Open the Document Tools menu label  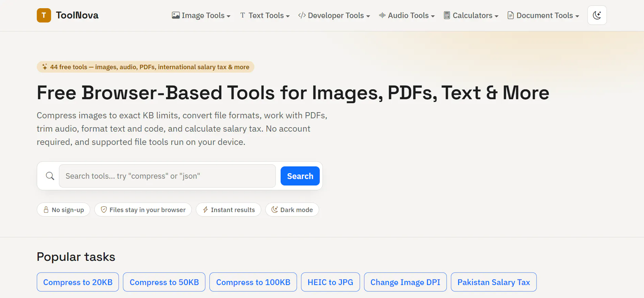click(x=545, y=15)
